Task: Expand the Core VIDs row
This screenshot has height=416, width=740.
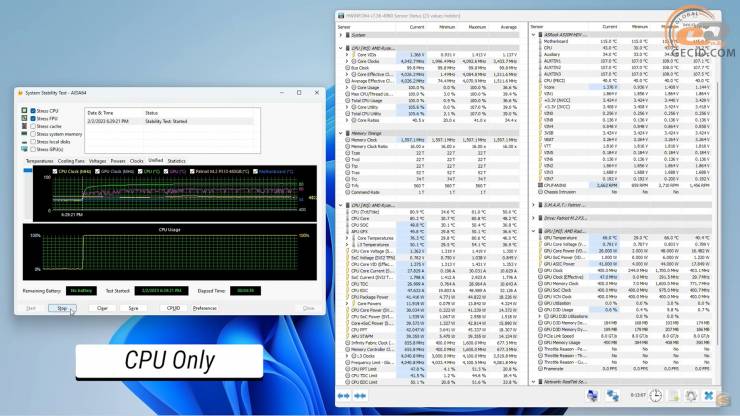Action: click(347, 55)
